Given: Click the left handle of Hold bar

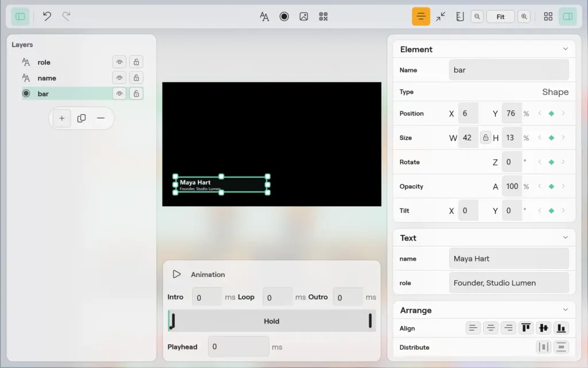Looking at the screenshot, I should pos(173,321).
